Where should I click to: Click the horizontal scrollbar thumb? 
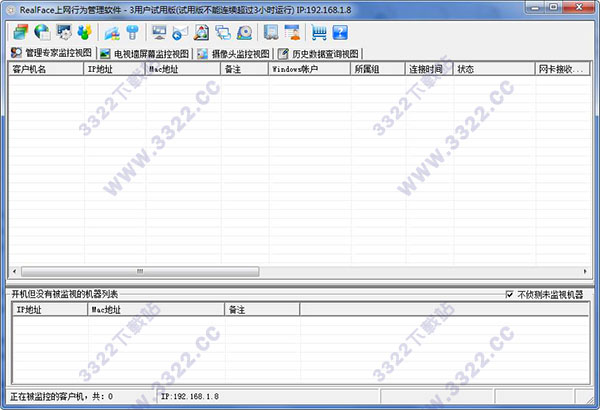(x=140, y=271)
